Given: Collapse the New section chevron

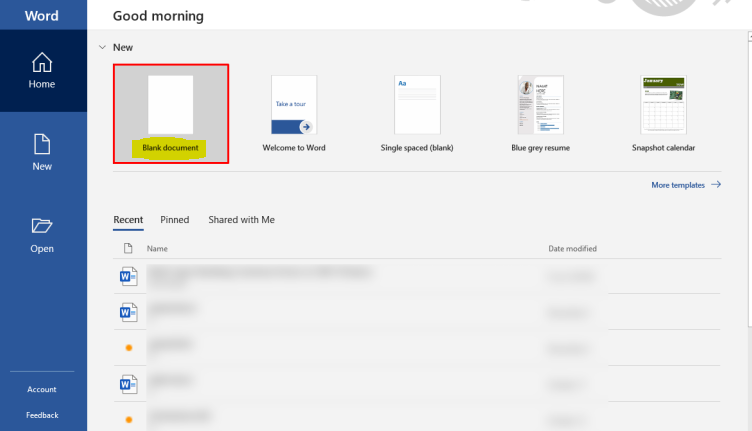Looking at the screenshot, I should tap(102, 47).
